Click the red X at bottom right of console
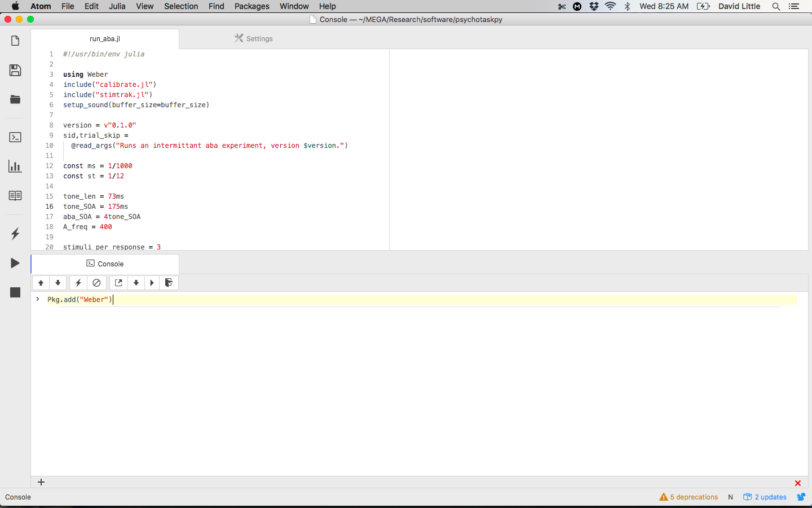This screenshot has height=508, width=812. (798, 483)
